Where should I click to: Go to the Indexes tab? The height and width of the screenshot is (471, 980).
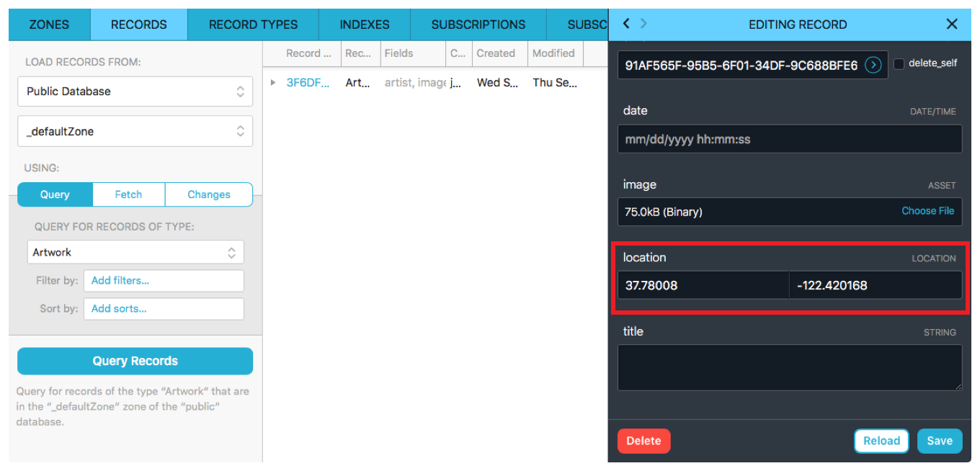[x=364, y=24]
